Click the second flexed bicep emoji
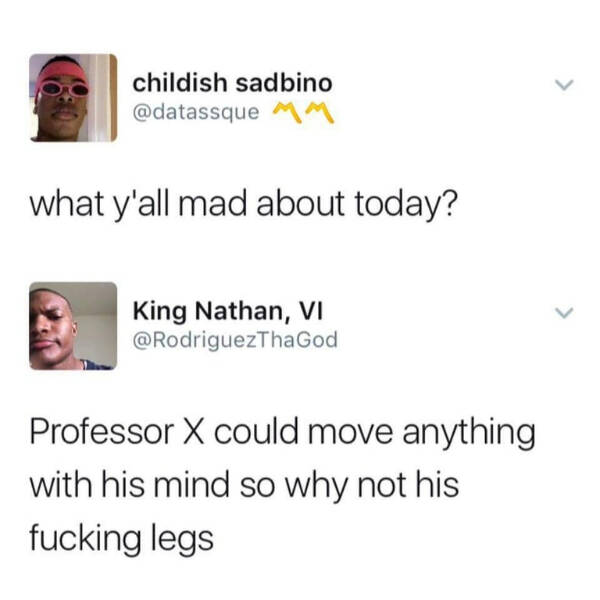 coord(318,112)
